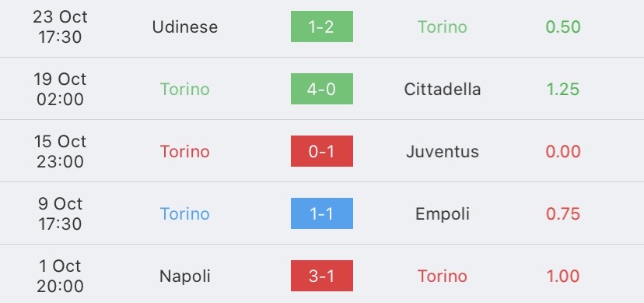
Task: Click the red 0.00 handicap value
Action: click(563, 152)
